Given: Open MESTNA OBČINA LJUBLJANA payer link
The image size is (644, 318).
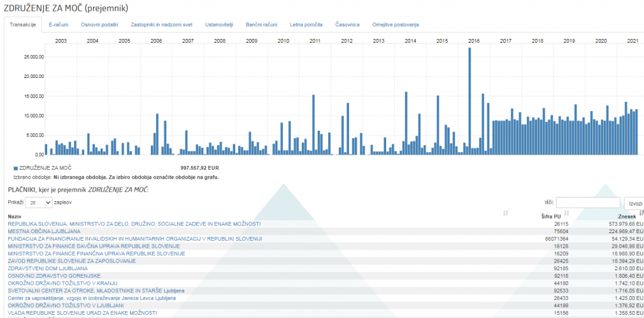Looking at the screenshot, I should [x=44, y=231].
